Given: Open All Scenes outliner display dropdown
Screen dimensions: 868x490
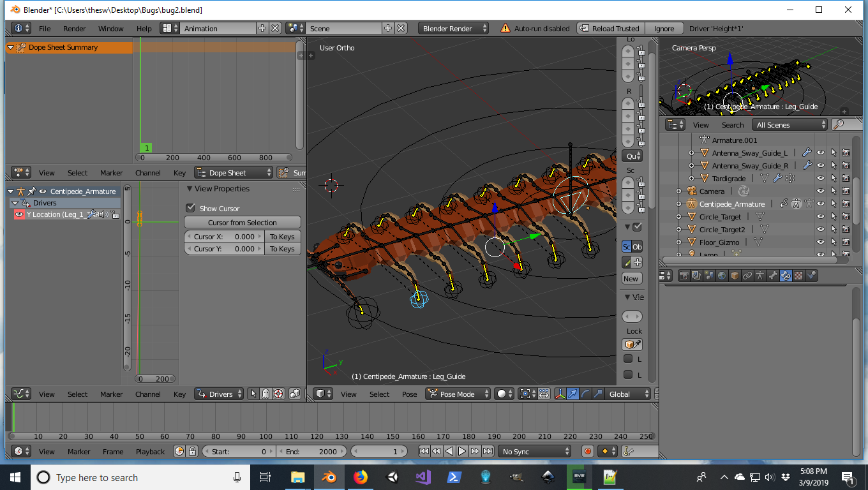Looking at the screenshot, I should pos(790,124).
